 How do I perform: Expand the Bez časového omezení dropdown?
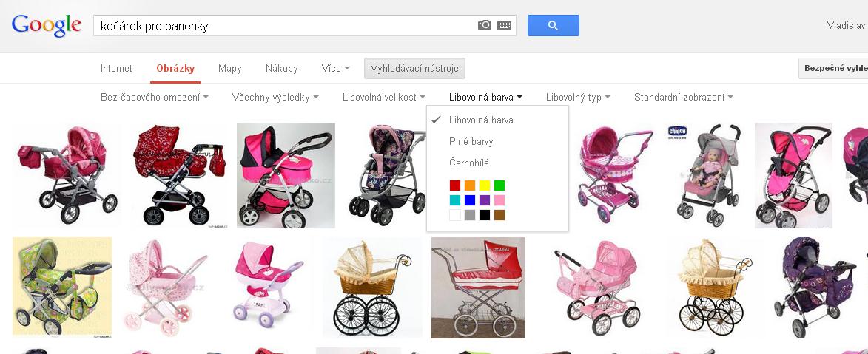155,98
